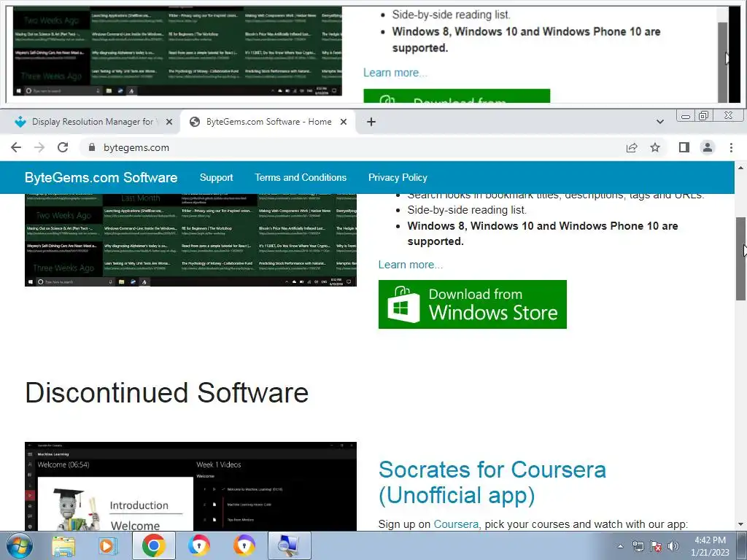Viewport: 747px width, 560px height.
Task: Open Windows Explorer from taskbar
Action: [x=63, y=545]
